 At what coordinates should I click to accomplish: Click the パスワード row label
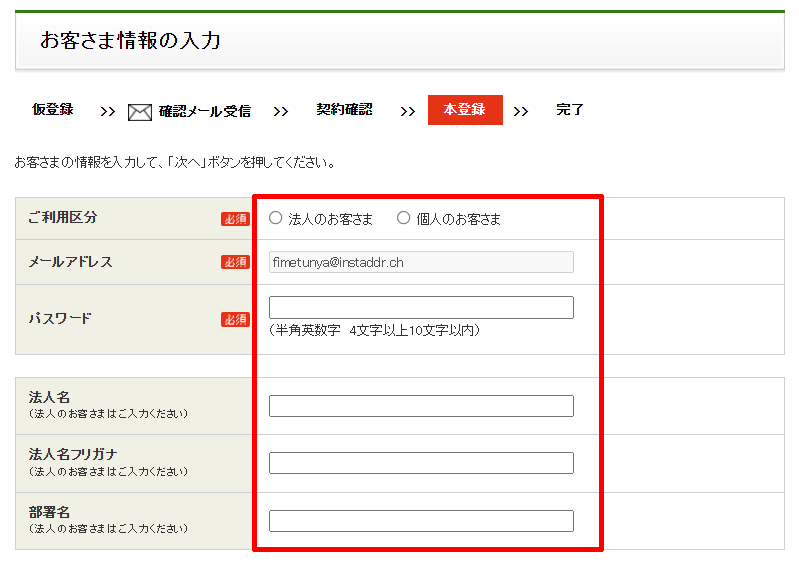click(60, 318)
